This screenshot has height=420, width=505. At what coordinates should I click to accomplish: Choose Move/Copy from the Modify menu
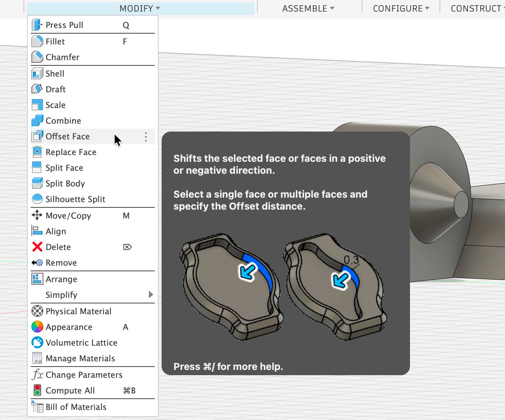[93, 216]
